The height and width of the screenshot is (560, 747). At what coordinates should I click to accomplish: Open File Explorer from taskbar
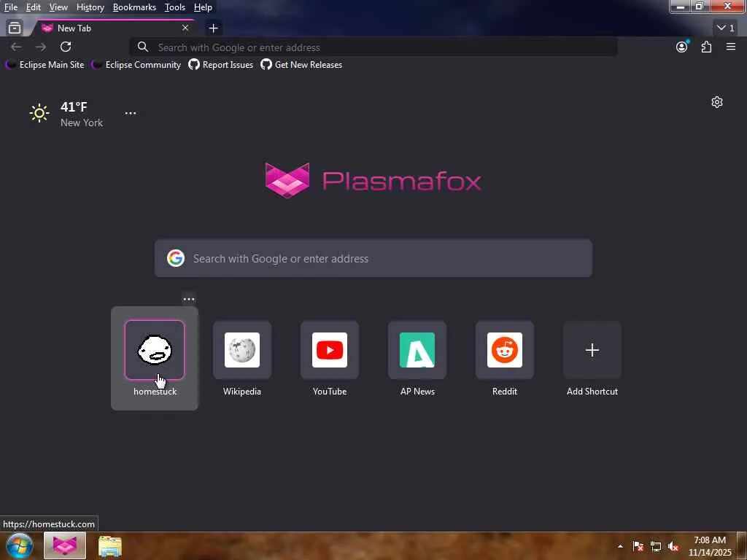pyautogui.click(x=110, y=546)
